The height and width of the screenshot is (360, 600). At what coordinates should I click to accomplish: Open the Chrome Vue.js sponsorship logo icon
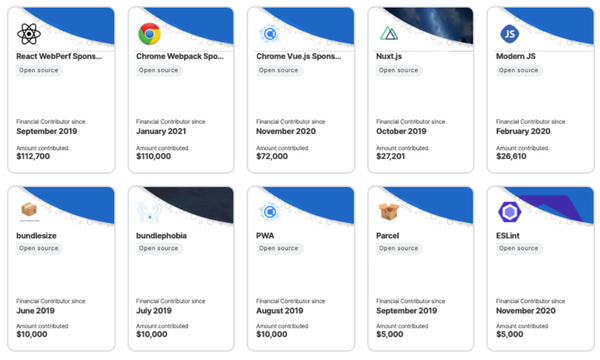point(269,34)
